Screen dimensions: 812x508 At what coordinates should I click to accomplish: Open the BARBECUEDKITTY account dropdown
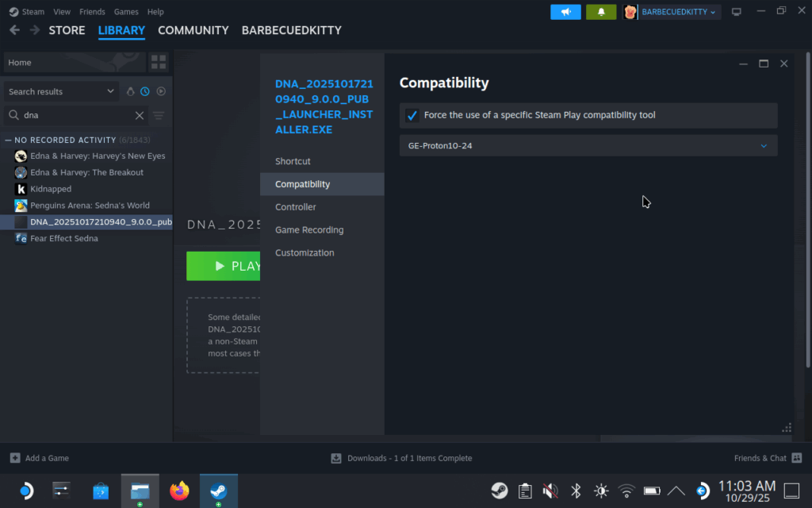pyautogui.click(x=671, y=12)
